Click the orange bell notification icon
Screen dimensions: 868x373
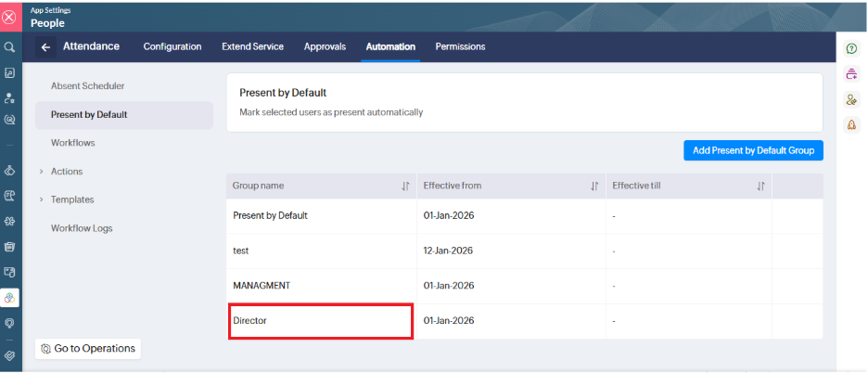click(851, 125)
